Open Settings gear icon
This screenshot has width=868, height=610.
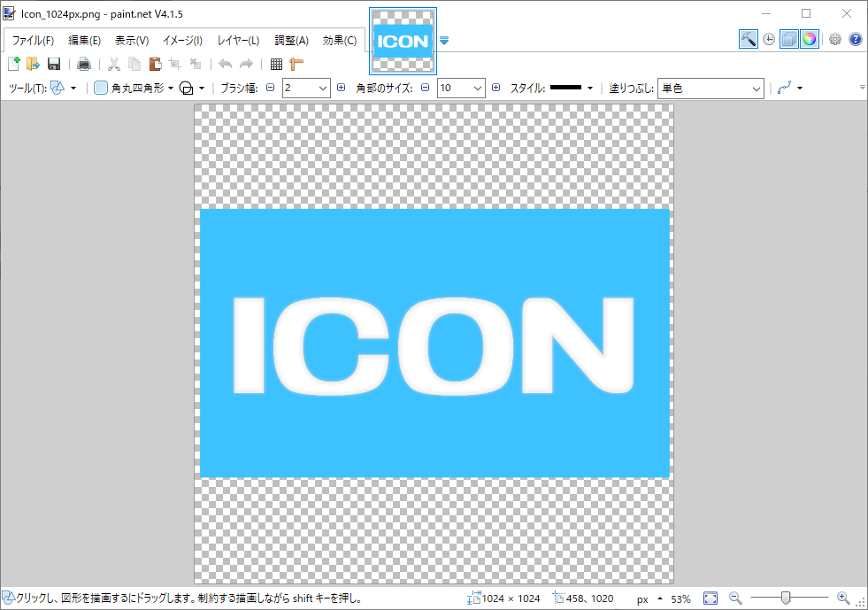835,39
